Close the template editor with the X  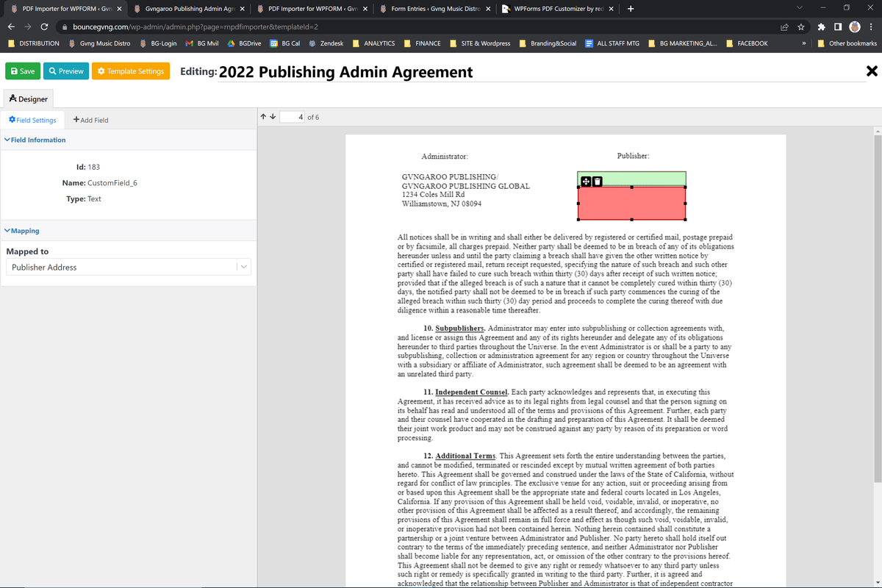pos(872,71)
